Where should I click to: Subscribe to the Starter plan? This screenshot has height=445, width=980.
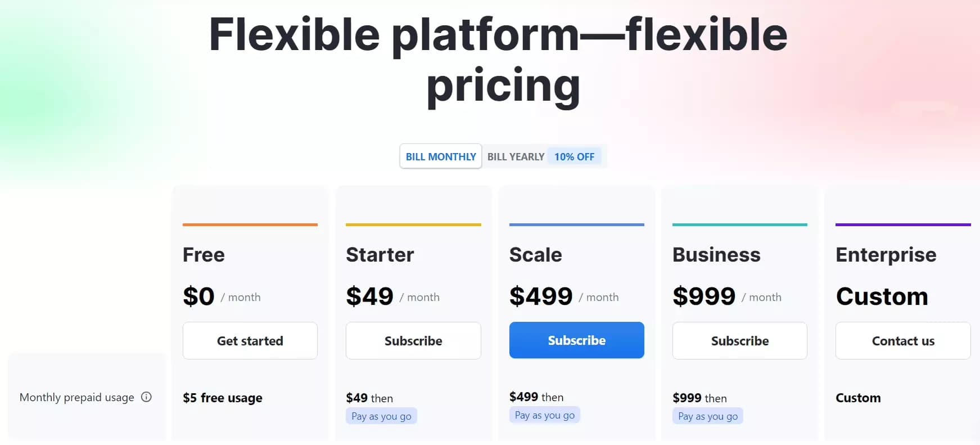pos(413,340)
